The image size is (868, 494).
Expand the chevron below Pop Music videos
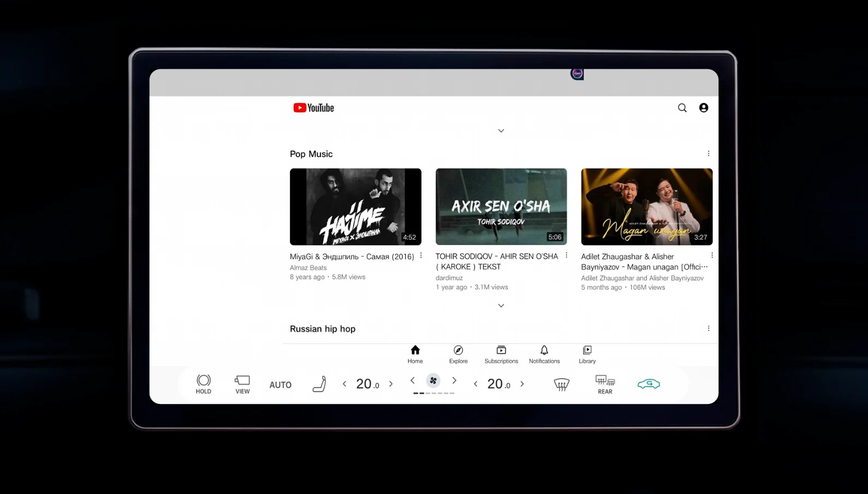click(501, 306)
